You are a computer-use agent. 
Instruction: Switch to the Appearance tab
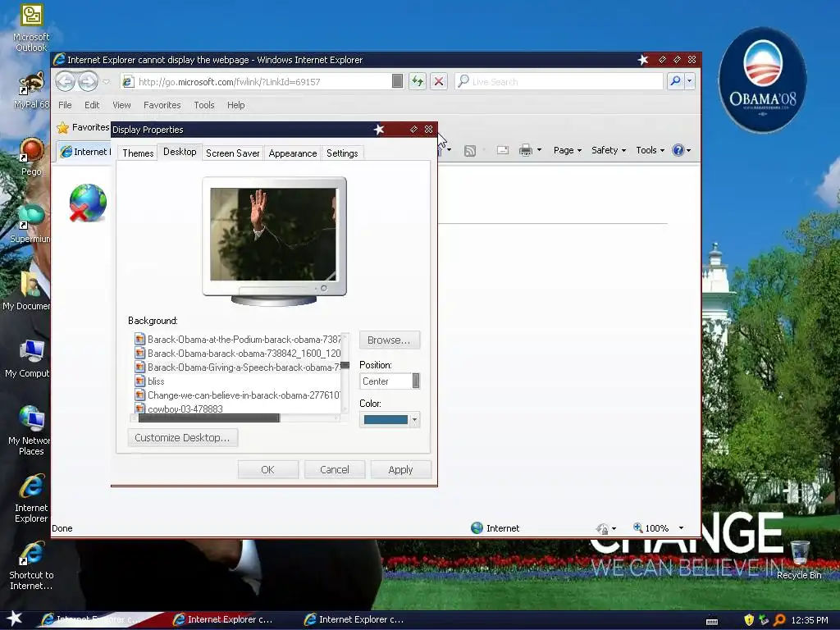tap(293, 153)
